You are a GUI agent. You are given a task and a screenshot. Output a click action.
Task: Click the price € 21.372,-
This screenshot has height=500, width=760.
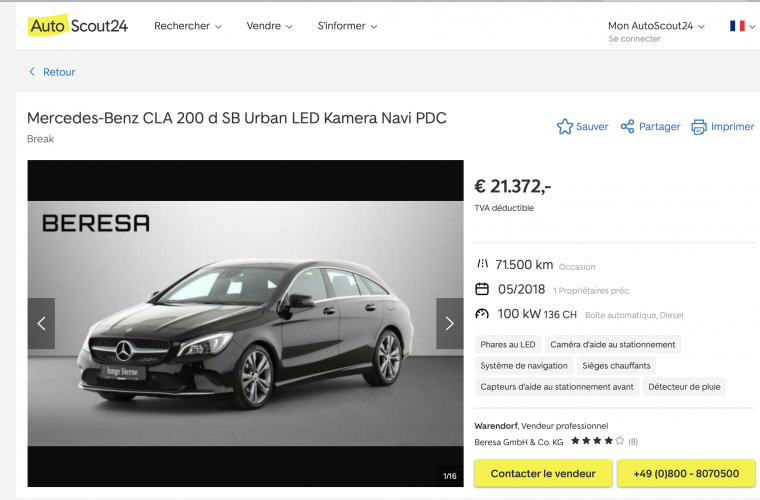[x=513, y=187]
